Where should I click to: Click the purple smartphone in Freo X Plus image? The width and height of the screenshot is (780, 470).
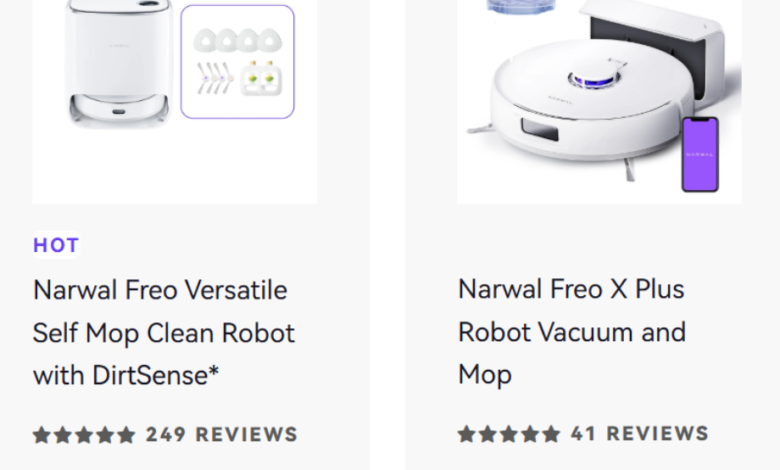700,153
